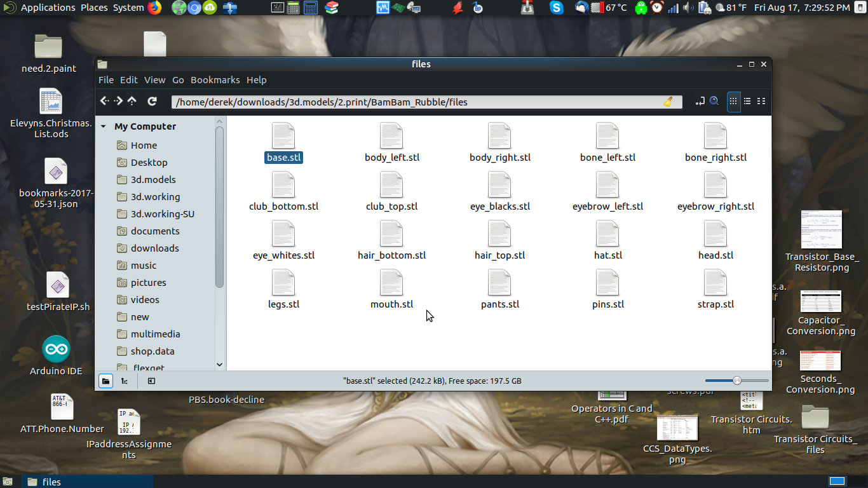
Task: Switch to compact view mode
Action: point(761,101)
